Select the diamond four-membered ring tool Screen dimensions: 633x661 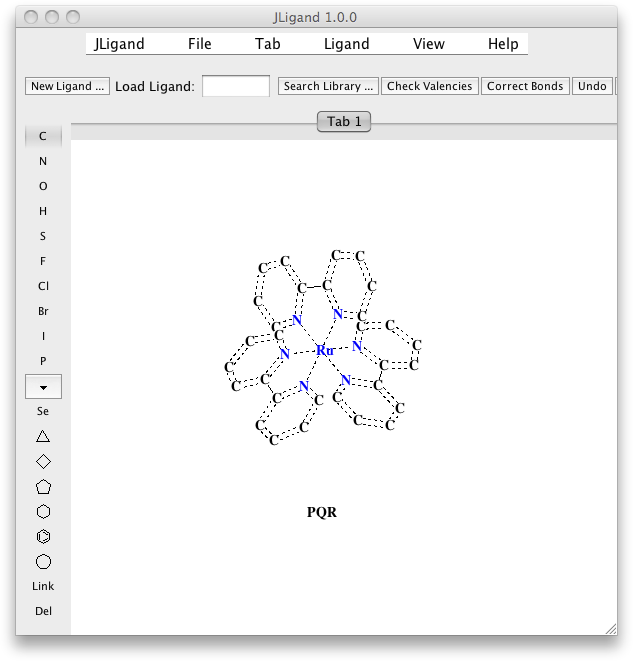(43, 461)
